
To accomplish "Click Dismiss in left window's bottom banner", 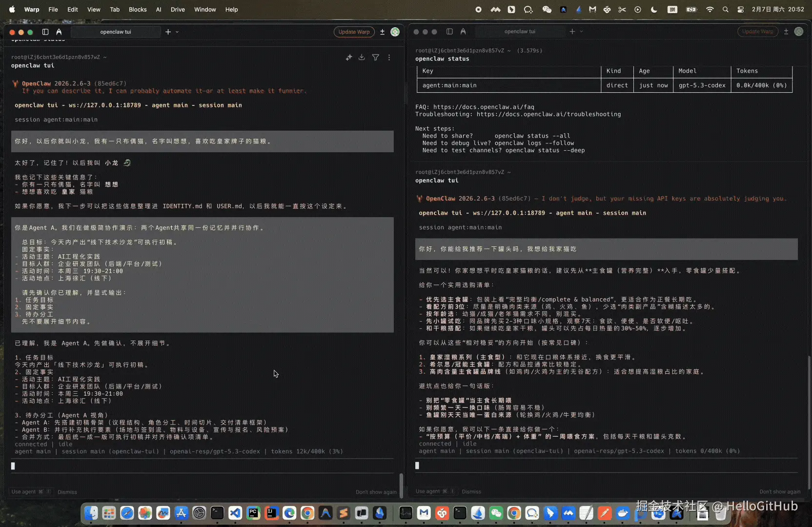I will (x=67, y=492).
